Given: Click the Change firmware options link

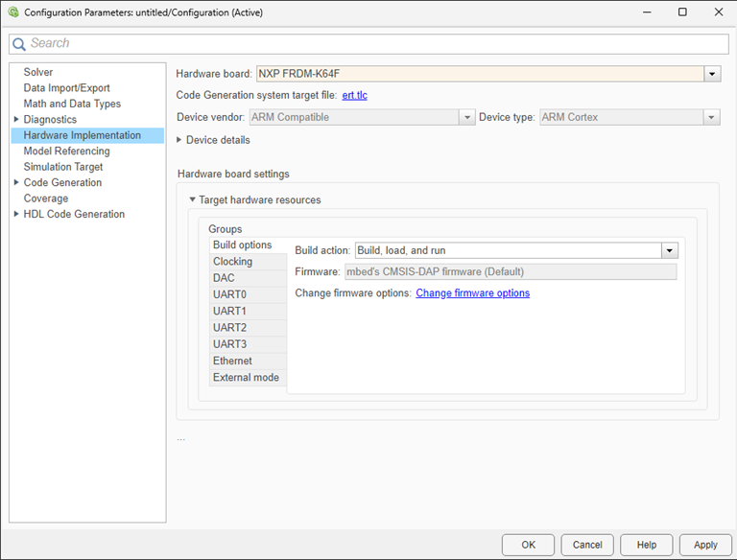Looking at the screenshot, I should click(x=472, y=293).
